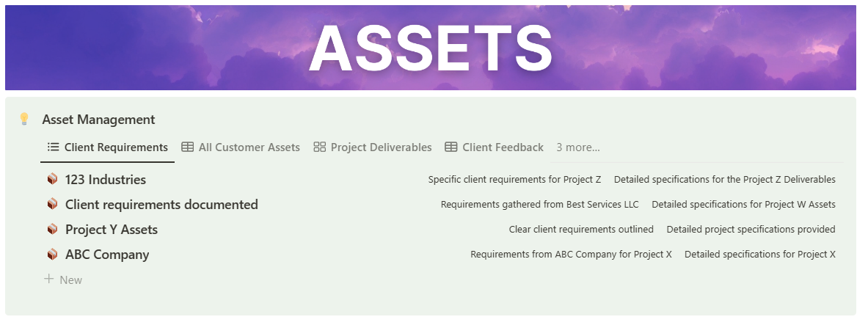Viewport: 868px width, 325px height.
Task: Click the package icon for Project Y Assets
Action: click(52, 230)
